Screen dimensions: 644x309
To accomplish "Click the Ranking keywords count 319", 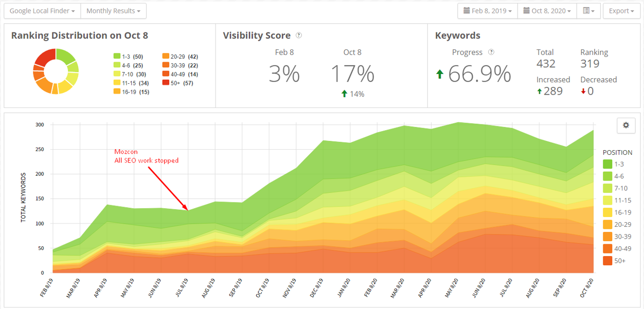I will click(589, 64).
